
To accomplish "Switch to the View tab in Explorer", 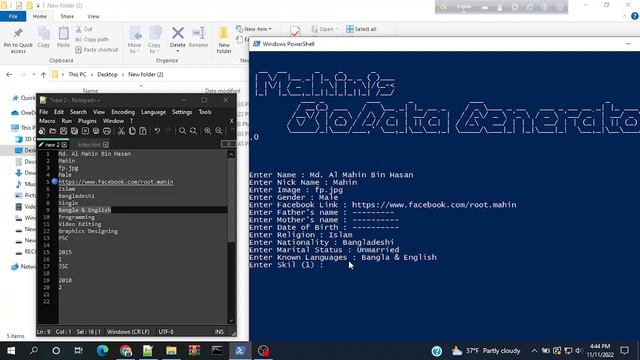I will [93, 17].
